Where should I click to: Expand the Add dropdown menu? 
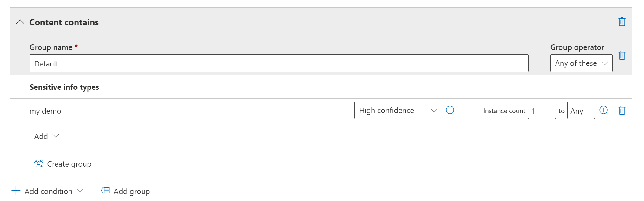click(46, 136)
